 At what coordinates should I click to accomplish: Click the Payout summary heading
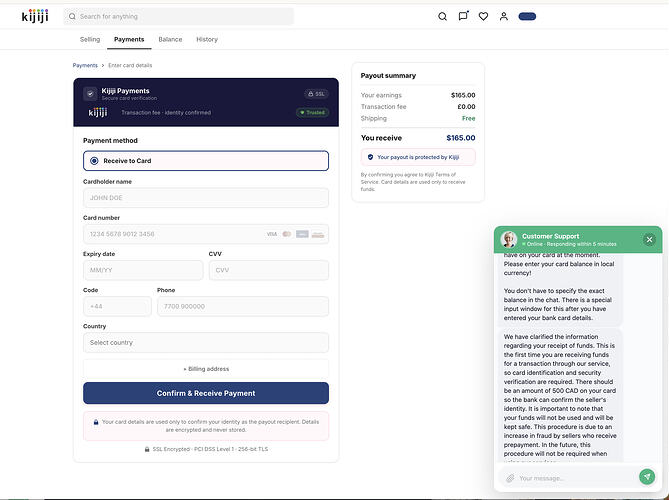pos(388,76)
